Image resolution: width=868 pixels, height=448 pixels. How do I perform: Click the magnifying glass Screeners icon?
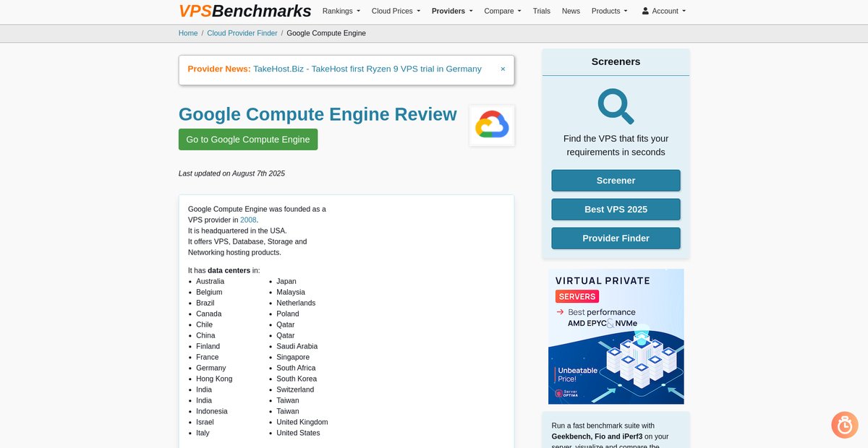point(616,106)
